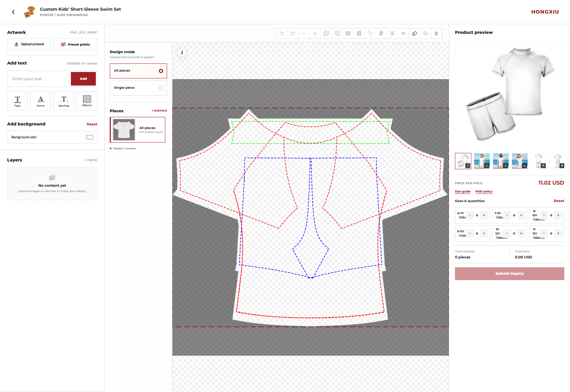Decrease quantity for size 9-11Y

[470, 233]
